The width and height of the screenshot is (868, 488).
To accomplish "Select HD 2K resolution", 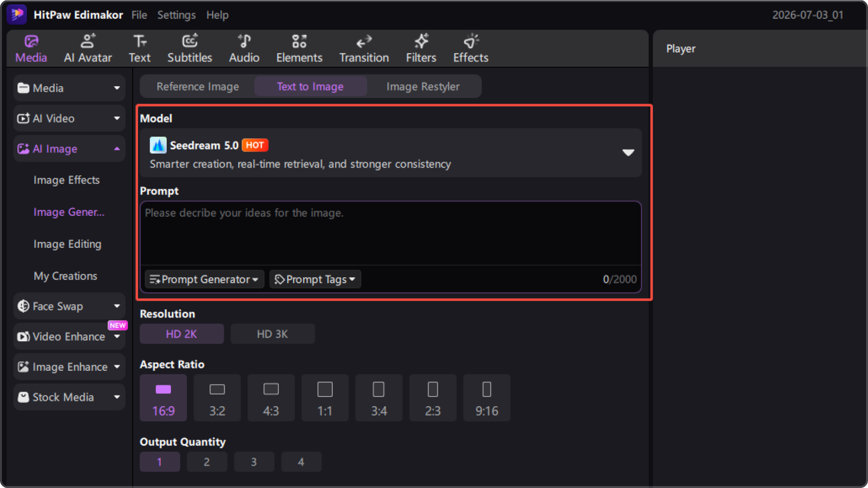I will 182,334.
